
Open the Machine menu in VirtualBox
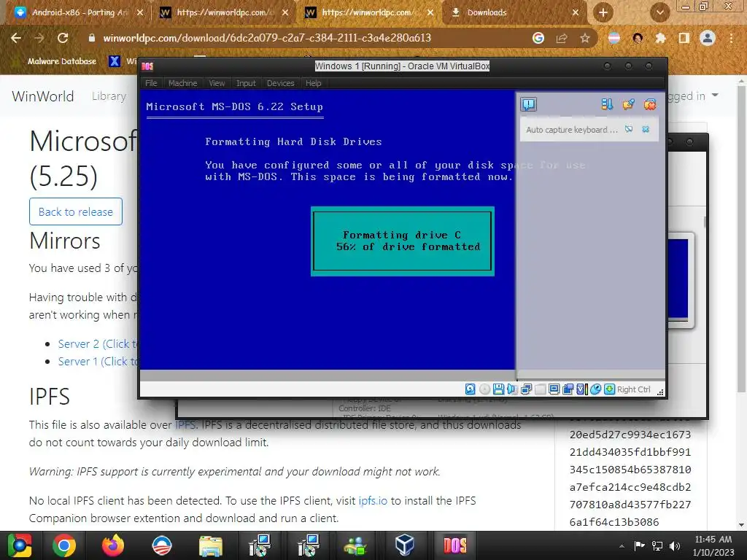(x=182, y=83)
